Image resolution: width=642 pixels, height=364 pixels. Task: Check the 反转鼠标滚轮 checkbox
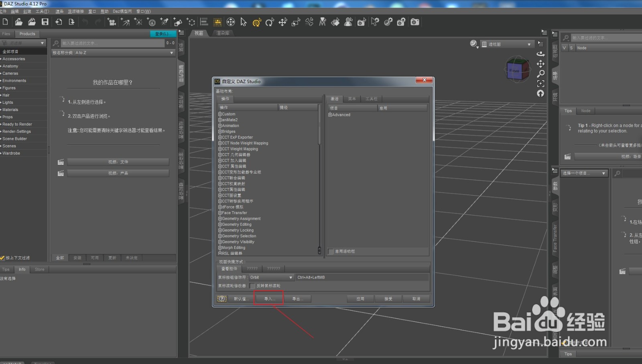pyautogui.click(x=252, y=286)
